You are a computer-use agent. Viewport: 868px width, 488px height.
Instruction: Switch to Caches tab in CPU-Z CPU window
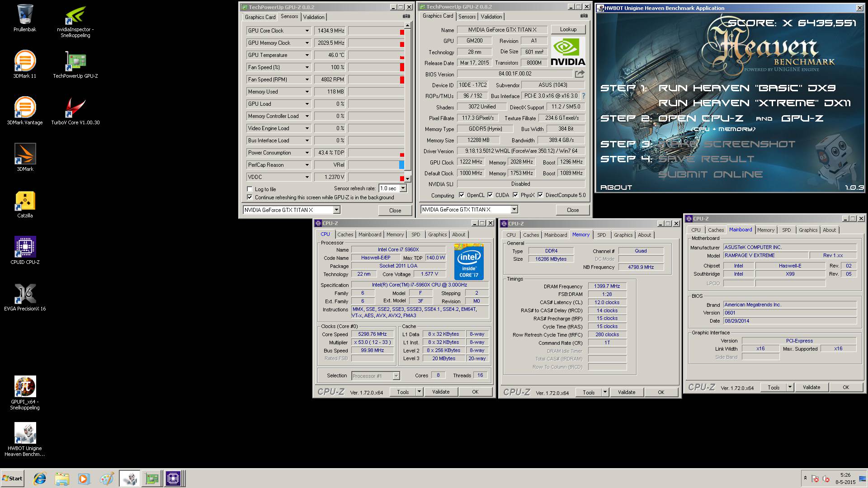pyautogui.click(x=345, y=235)
